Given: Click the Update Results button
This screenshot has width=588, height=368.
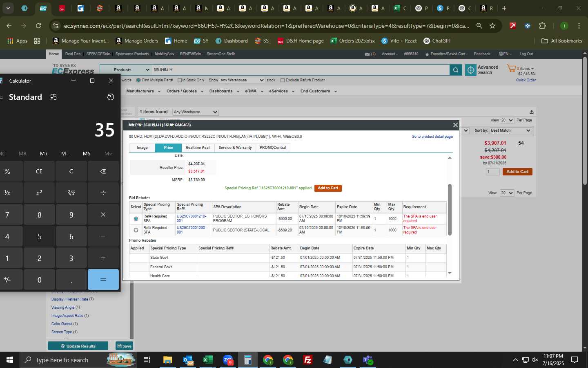Looking at the screenshot, I should point(78,346).
